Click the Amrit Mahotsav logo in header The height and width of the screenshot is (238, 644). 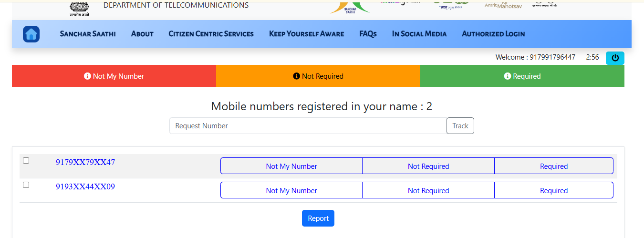click(503, 5)
